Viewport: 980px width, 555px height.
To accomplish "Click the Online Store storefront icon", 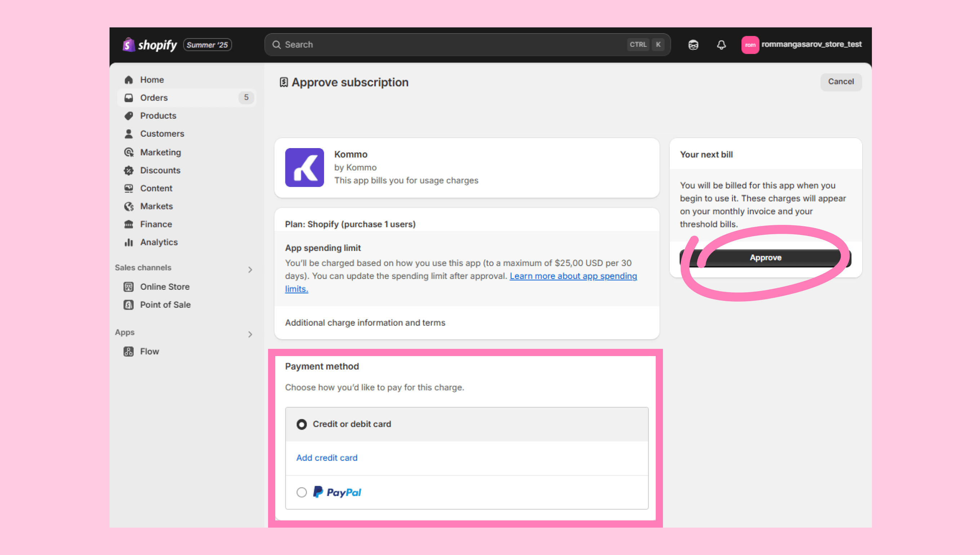I will 129,287.
